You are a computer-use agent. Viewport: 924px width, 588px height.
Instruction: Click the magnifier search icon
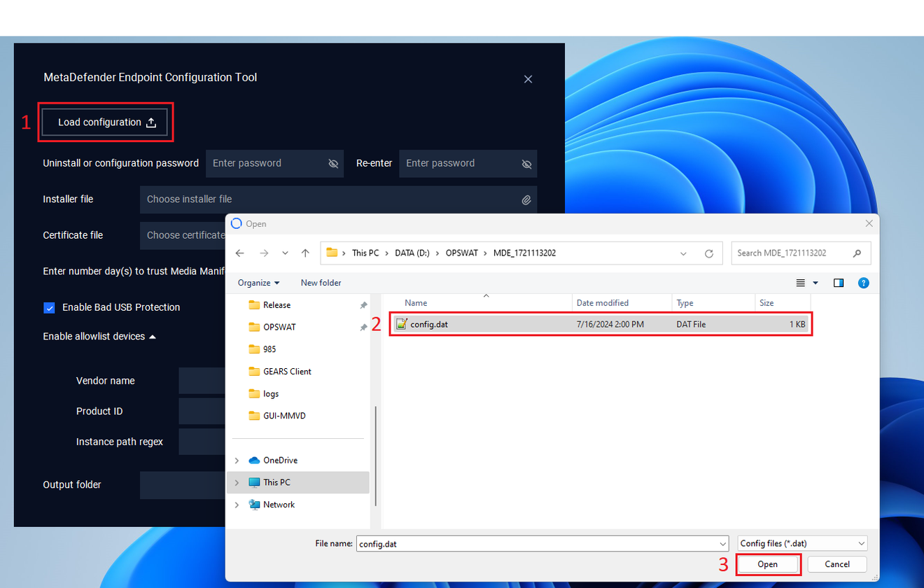point(857,253)
